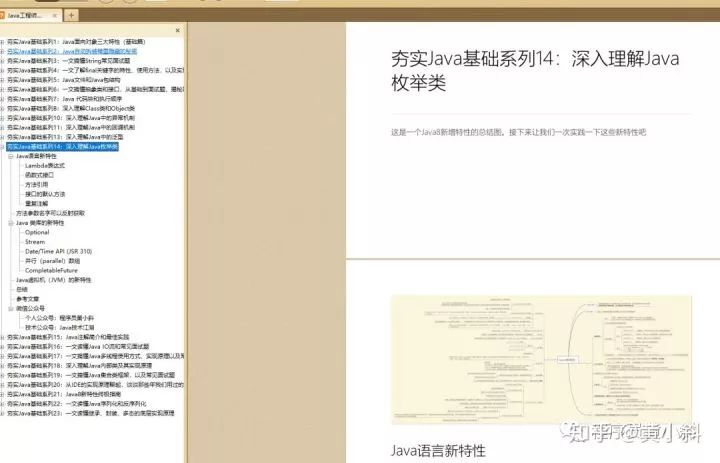Open bookmark 夯实Java基础系列8: Class类和Object类
Screen dimensions: 720x463
[x=71, y=108]
